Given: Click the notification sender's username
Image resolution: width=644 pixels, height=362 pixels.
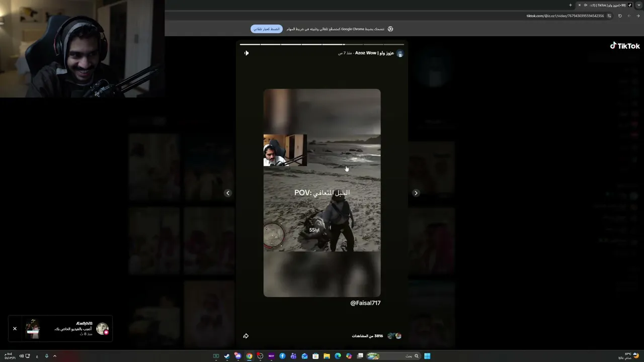Looking at the screenshot, I should point(84,323).
